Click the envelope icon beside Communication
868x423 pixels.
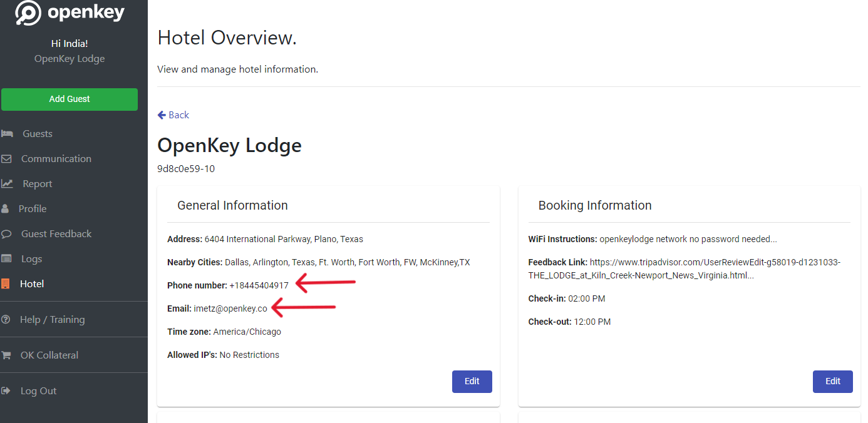click(x=6, y=159)
